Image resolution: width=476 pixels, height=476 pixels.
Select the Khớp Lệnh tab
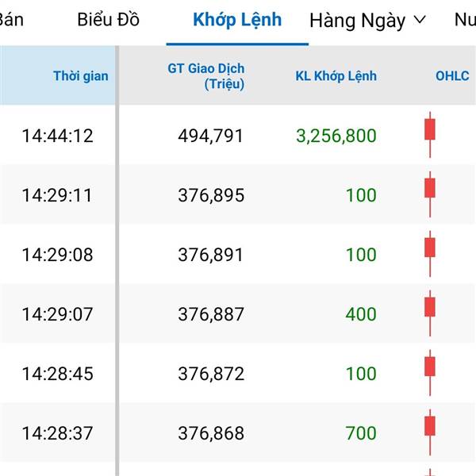[x=237, y=20]
